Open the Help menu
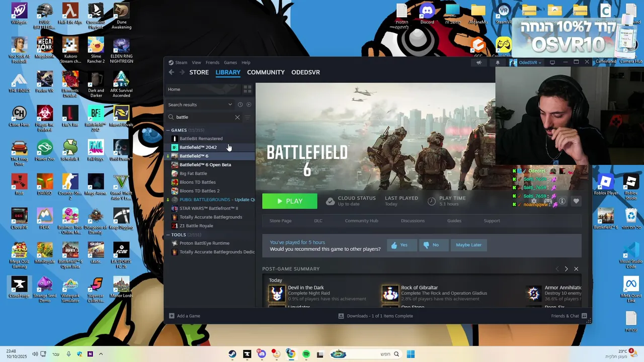This screenshot has height=362, width=644. pos(246,62)
